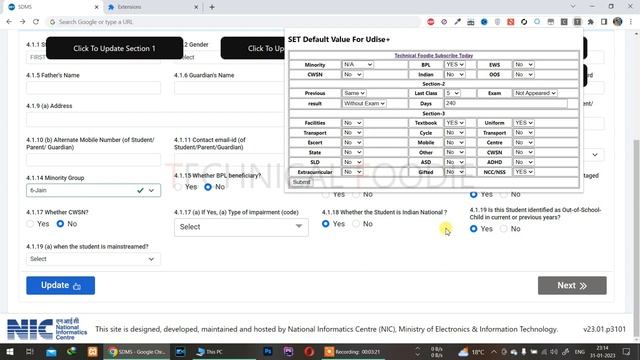This screenshot has width=640, height=360.
Task: Open Previous 'Same' dropdown in popup
Action: [x=354, y=93]
